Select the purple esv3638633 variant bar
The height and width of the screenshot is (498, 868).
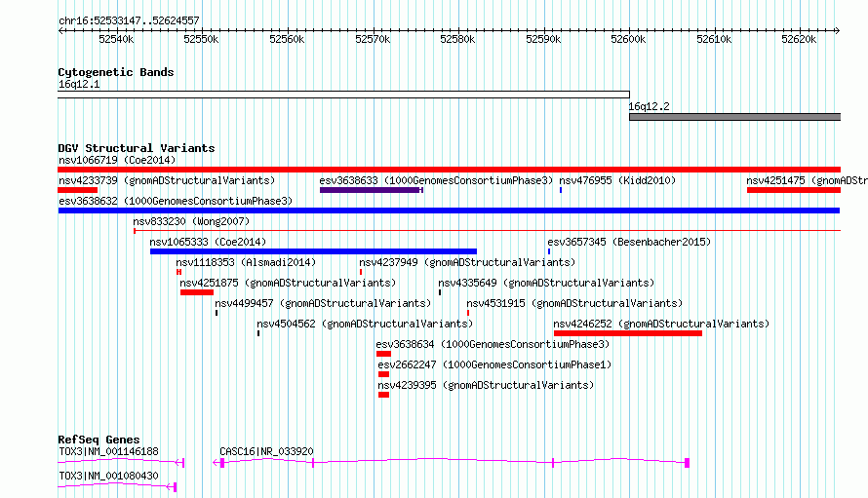[371, 190]
